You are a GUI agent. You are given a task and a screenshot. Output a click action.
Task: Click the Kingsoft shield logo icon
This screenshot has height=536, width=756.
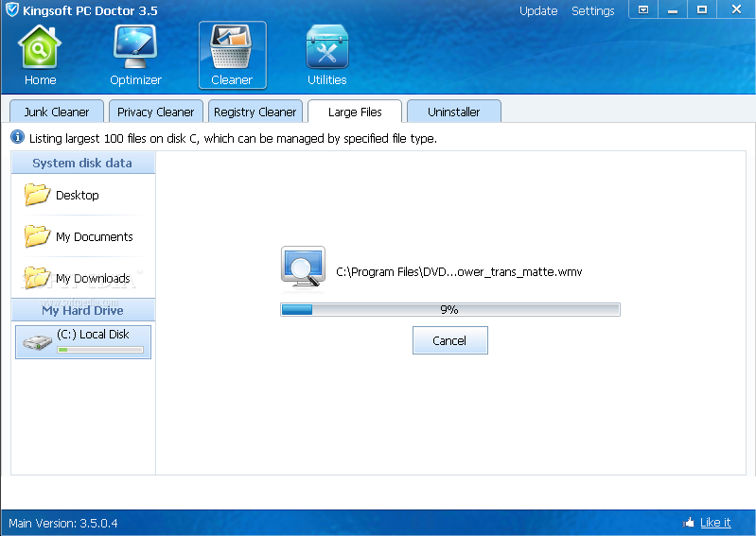(x=12, y=9)
